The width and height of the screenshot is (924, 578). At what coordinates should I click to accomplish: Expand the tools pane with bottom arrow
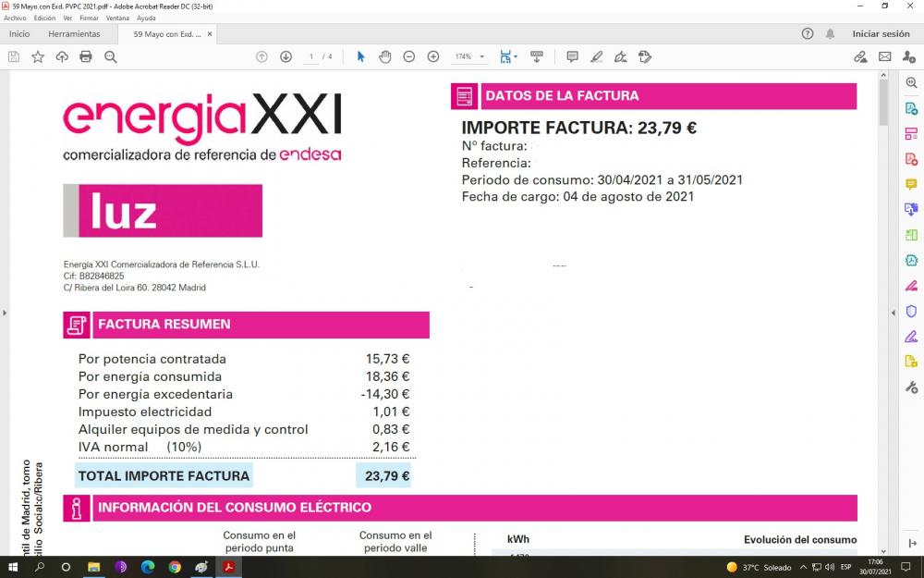pyautogui.click(x=912, y=543)
